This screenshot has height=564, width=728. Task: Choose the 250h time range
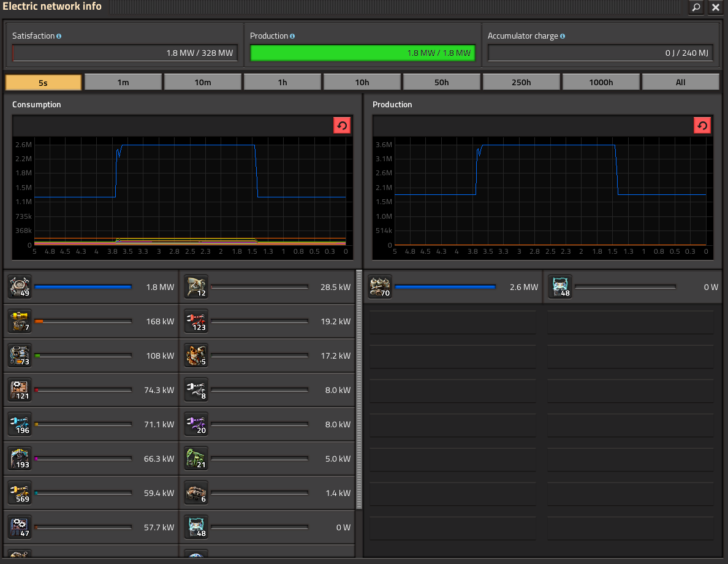(x=521, y=82)
